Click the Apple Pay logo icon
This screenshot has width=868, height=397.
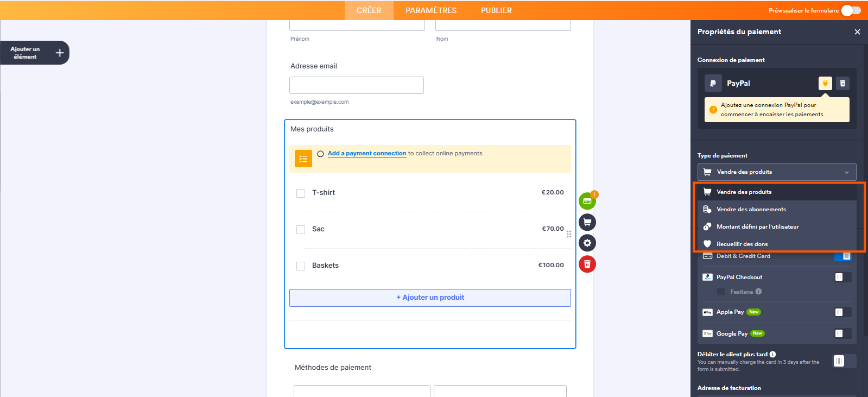pyautogui.click(x=707, y=312)
